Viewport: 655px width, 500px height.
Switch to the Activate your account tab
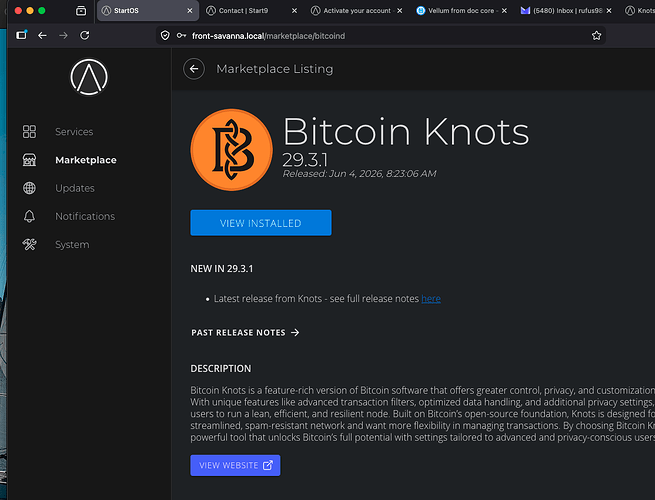[356, 11]
